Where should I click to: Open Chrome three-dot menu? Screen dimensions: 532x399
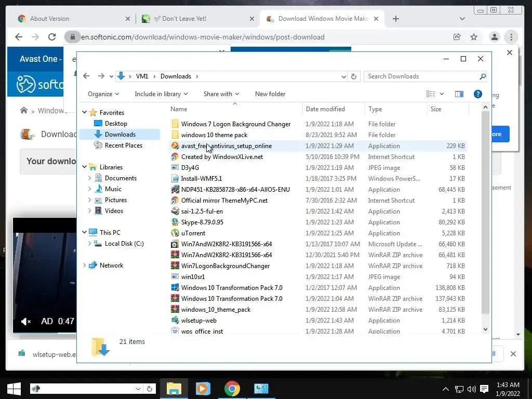click(x=511, y=37)
